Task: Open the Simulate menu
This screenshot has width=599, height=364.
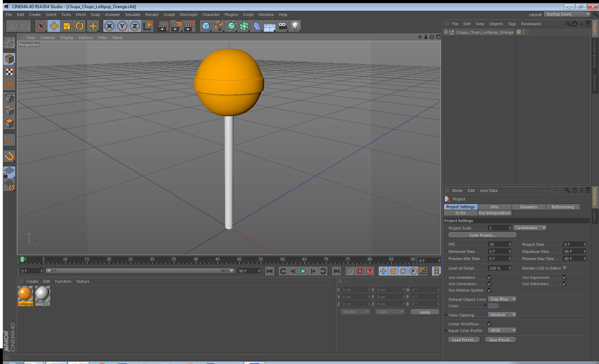Action: [x=133, y=15]
